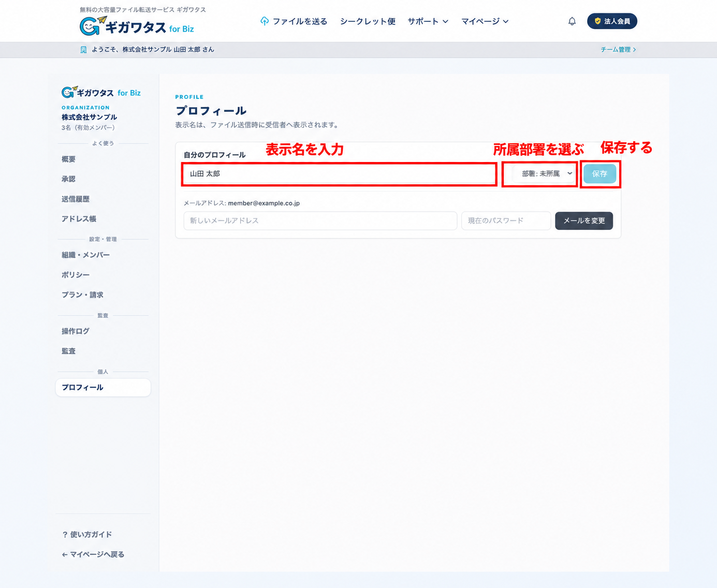Select プロフィール in the sidebar
Screen dimensions: 717x588
pyautogui.click(x=103, y=388)
